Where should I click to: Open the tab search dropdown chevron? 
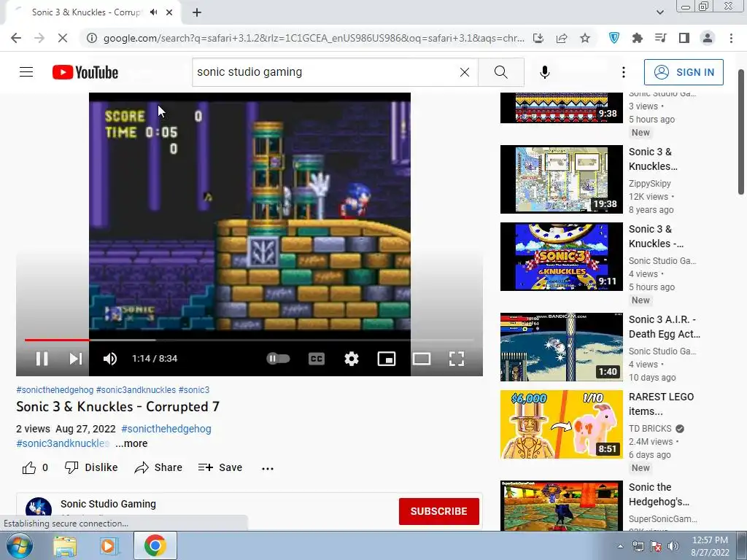tap(659, 12)
